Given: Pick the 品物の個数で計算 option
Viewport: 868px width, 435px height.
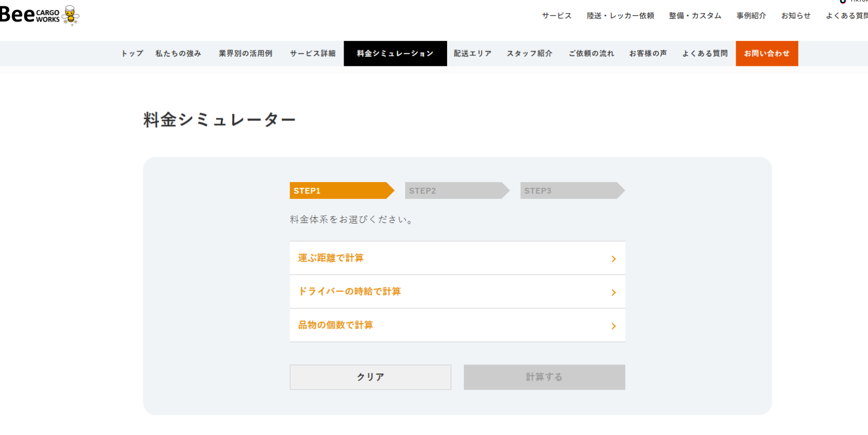Looking at the screenshot, I should [336, 325].
